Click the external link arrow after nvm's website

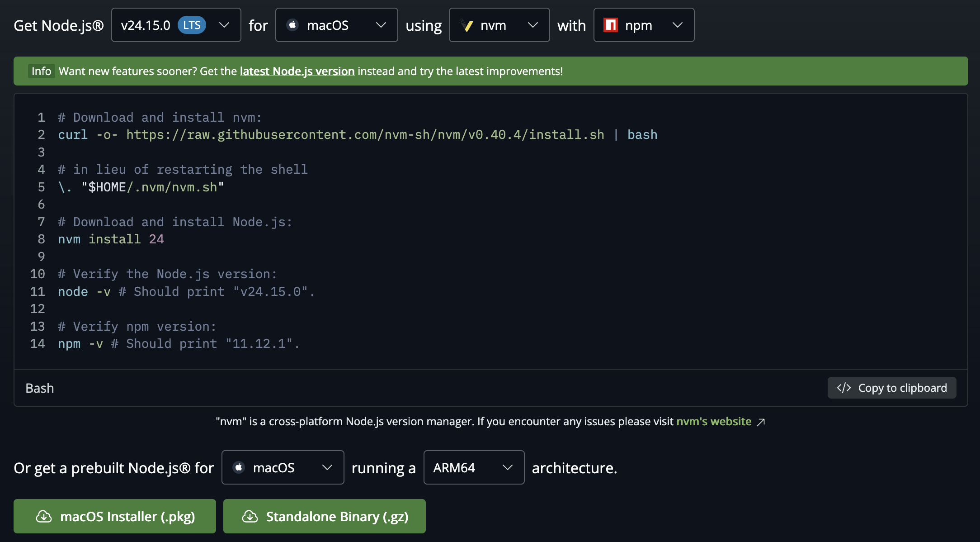[761, 422]
